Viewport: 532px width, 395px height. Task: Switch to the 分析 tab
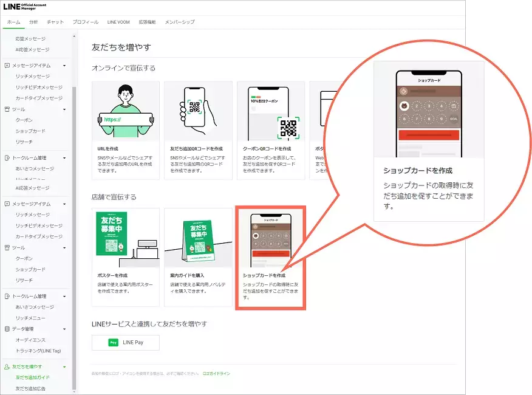(x=33, y=22)
